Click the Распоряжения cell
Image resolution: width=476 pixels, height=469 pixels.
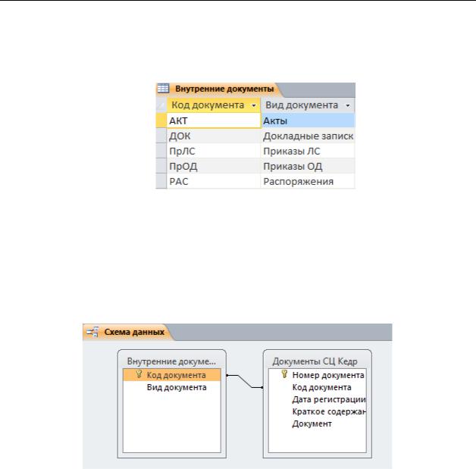click(308, 181)
